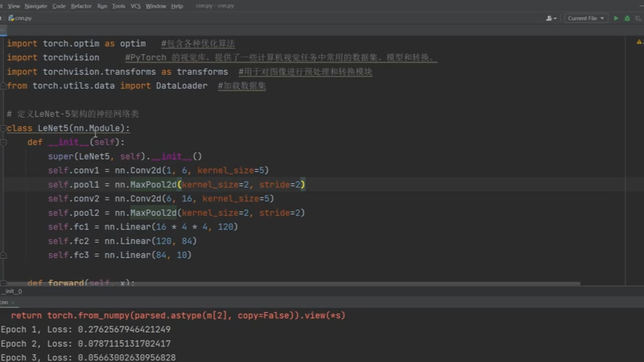Click the 'import torchvision' statement
This screenshot has width=644, height=362.
(53, 57)
